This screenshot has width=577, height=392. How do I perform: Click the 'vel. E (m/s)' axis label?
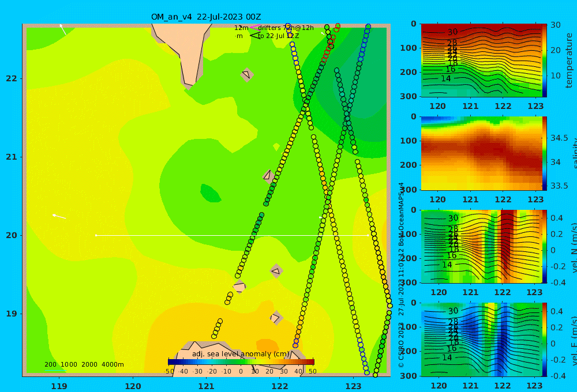coord(575,341)
